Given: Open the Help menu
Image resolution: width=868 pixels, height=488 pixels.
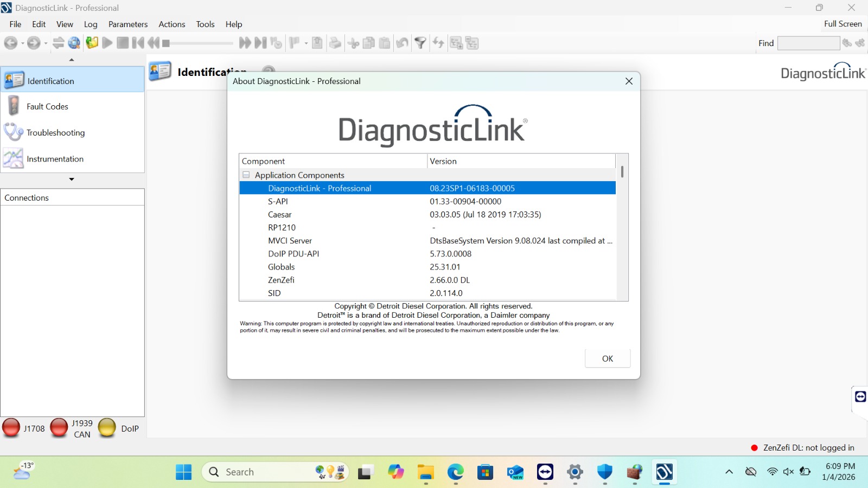Looking at the screenshot, I should click(x=234, y=24).
